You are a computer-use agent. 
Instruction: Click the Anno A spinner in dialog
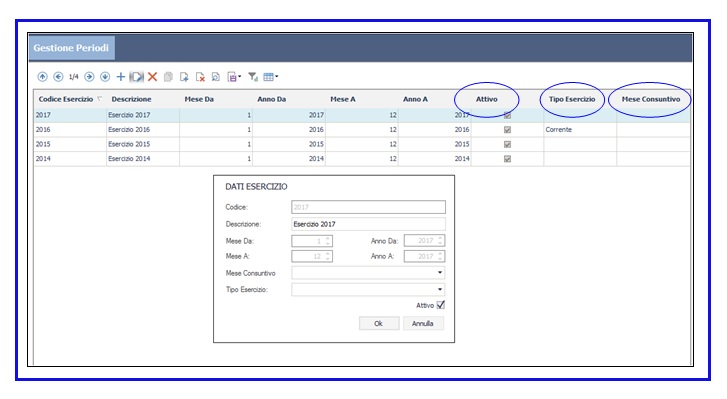(424, 256)
